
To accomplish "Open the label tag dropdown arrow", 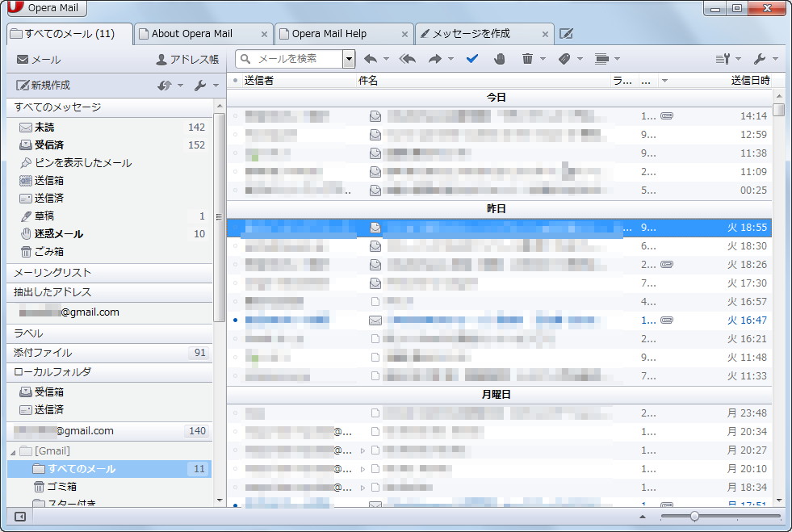I will tap(580, 59).
